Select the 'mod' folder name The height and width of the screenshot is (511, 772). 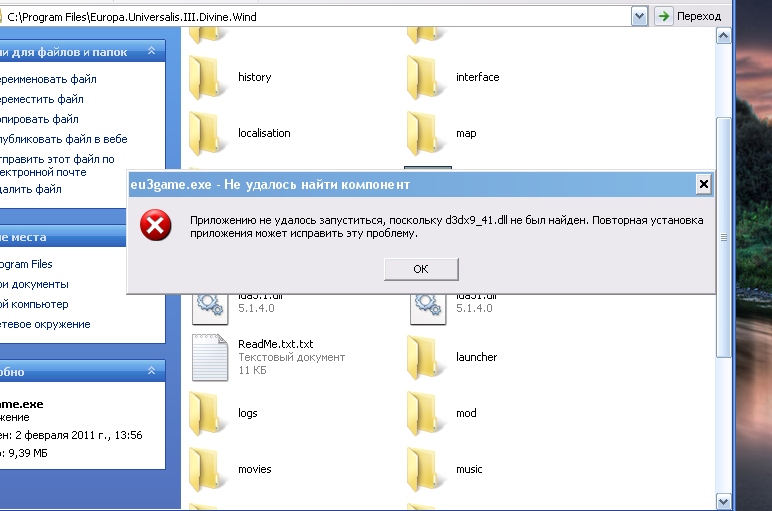pos(466,414)
